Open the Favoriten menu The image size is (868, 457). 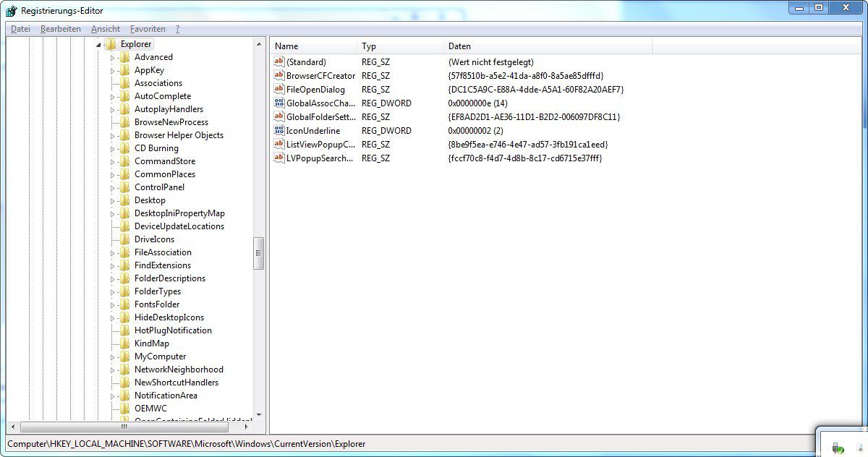147,28
